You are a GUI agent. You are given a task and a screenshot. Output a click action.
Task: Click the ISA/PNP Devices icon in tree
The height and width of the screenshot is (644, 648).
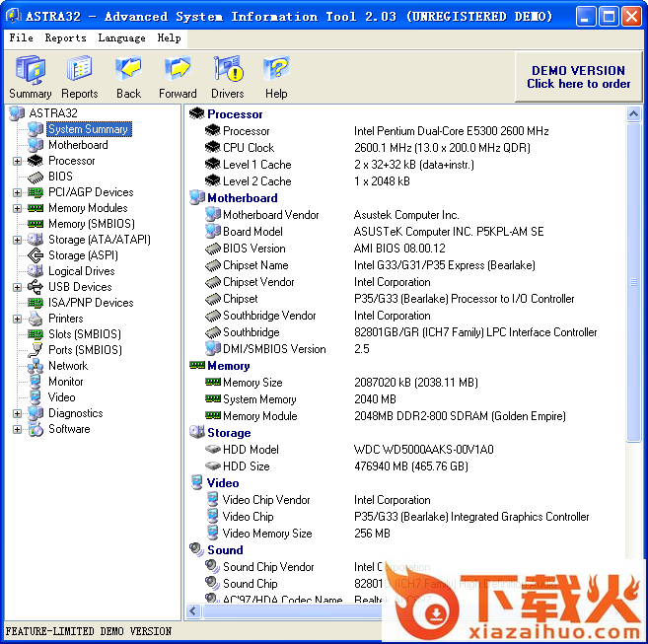(36, 303)
